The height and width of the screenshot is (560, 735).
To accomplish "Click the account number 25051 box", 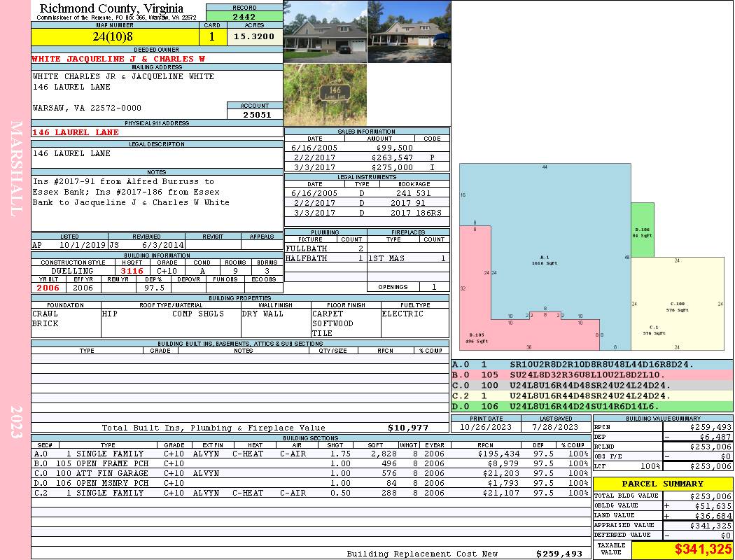I will point(255,114).
